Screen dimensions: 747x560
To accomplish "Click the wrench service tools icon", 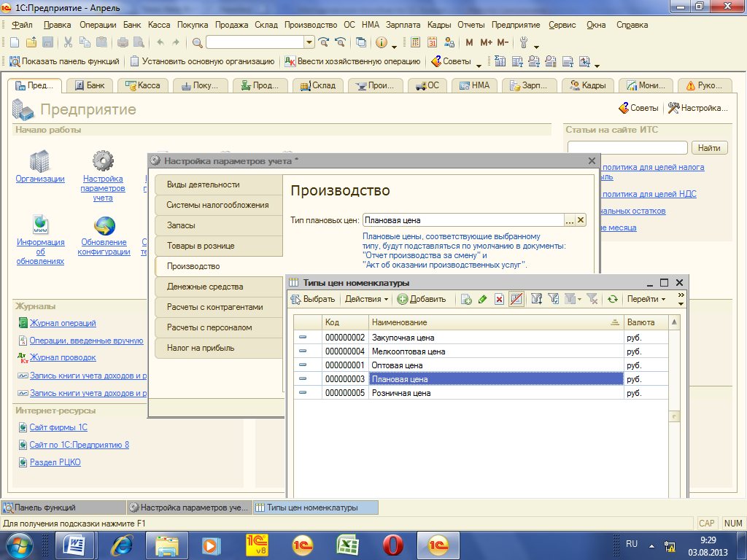I will pyautogui.click(x=524, y=42).
